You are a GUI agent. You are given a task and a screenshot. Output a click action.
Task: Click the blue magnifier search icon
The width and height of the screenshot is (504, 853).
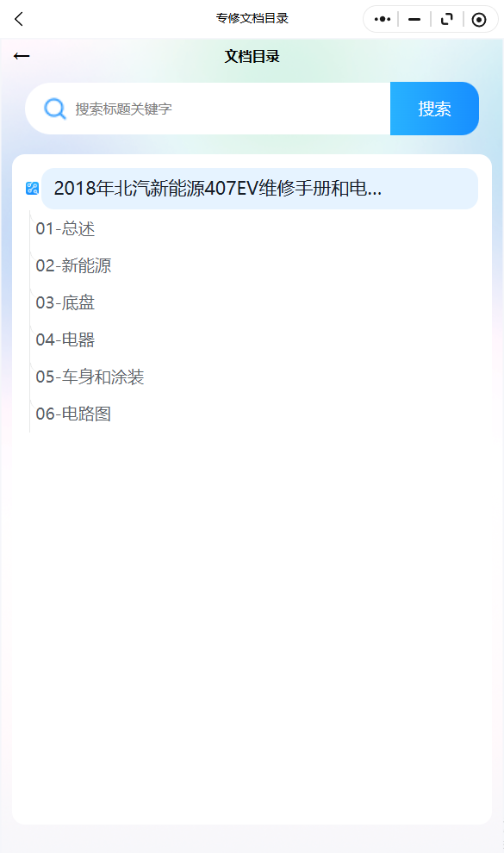click(55, 109)
